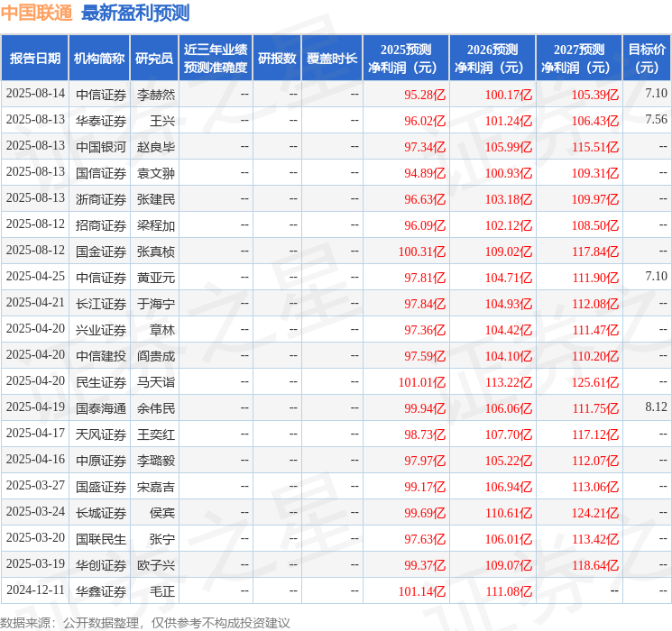Click the date 2024-12-11
The height and width of the screenshot is (631, 672).
point(35,590)
